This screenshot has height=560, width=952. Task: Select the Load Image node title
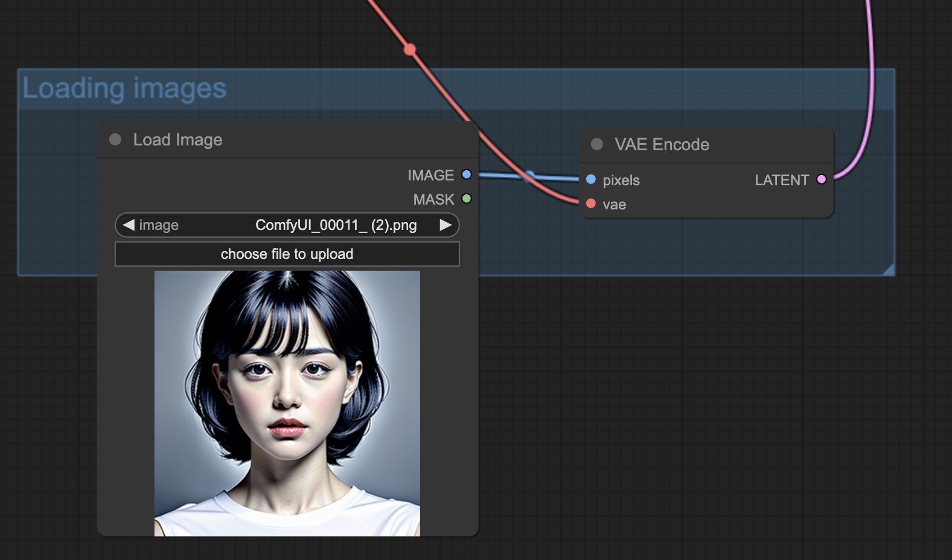(177, 140)
